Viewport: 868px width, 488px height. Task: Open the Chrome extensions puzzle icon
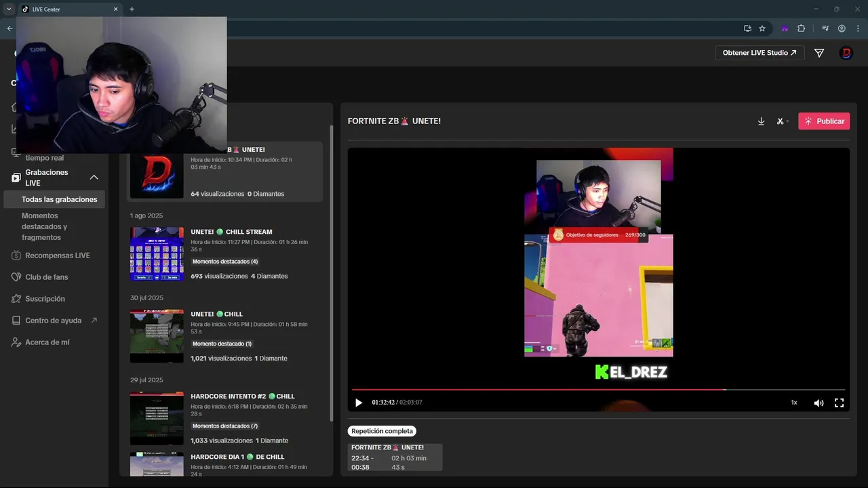(801, 28)
